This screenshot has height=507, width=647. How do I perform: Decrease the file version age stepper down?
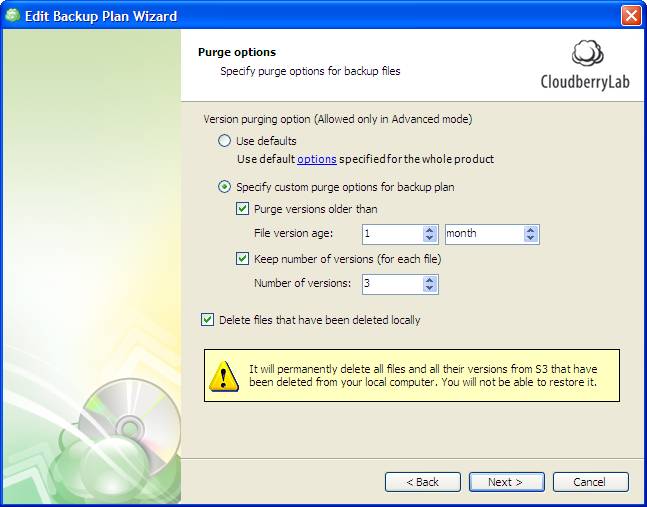click(x=430, y=238)
